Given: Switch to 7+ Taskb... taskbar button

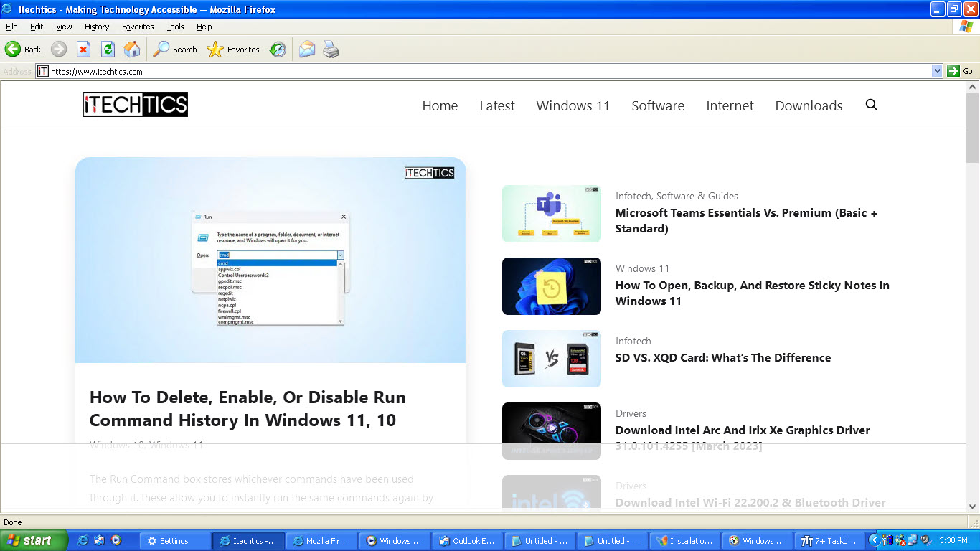Looking at the screenshot, I should [831, 541].
